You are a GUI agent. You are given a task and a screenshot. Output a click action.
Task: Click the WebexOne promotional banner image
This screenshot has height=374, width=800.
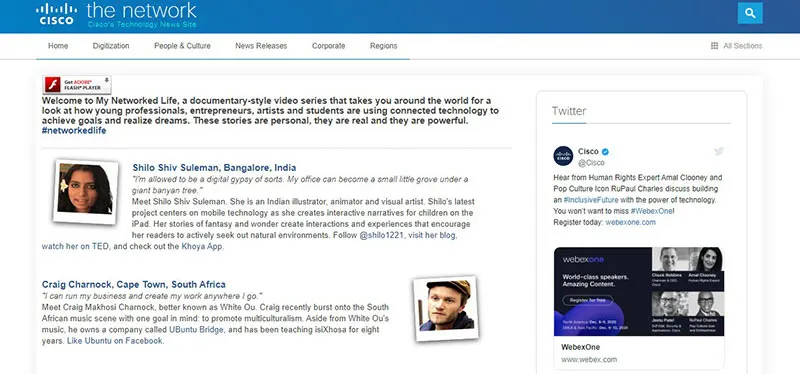[639, 291]
